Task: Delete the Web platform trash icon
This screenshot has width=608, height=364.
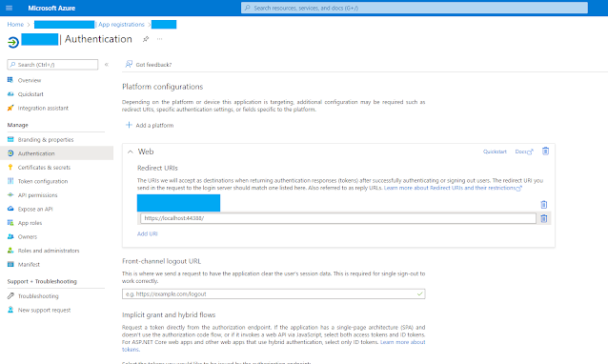Action: (x=545, y=152)
